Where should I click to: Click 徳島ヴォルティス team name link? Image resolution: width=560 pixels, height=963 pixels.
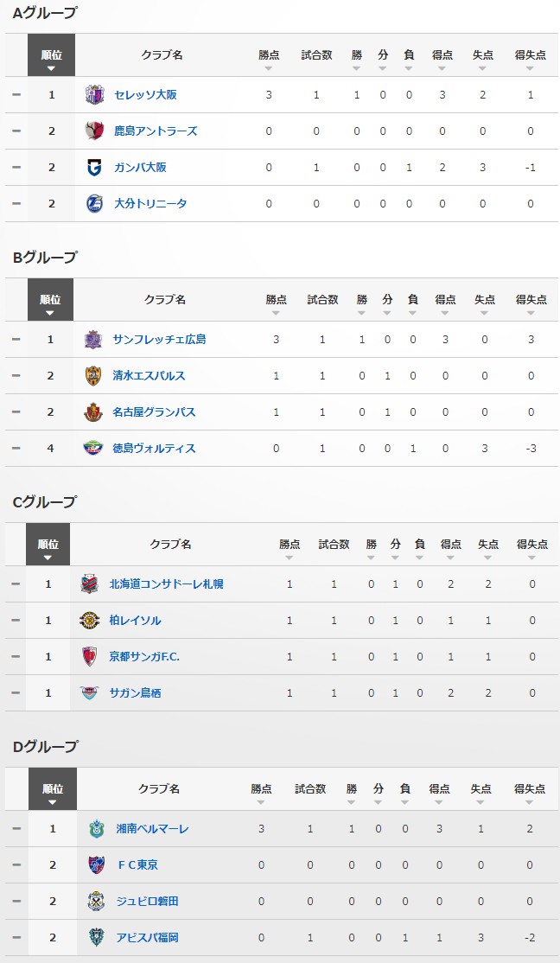[x=154, y=448]
